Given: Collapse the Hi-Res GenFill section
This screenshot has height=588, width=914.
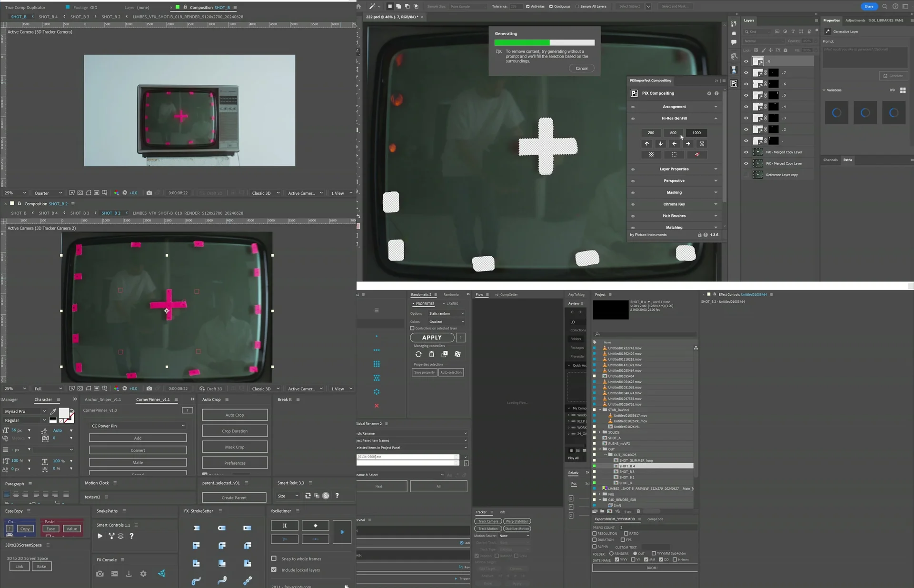Looking at the screenshot, I should 715,118.
